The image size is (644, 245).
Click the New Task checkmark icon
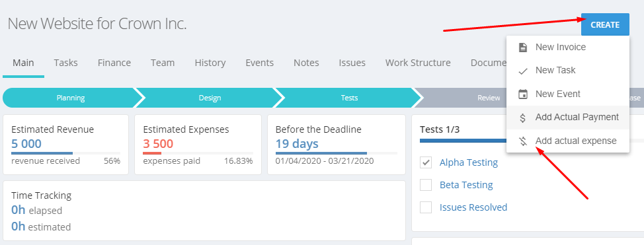523,71
